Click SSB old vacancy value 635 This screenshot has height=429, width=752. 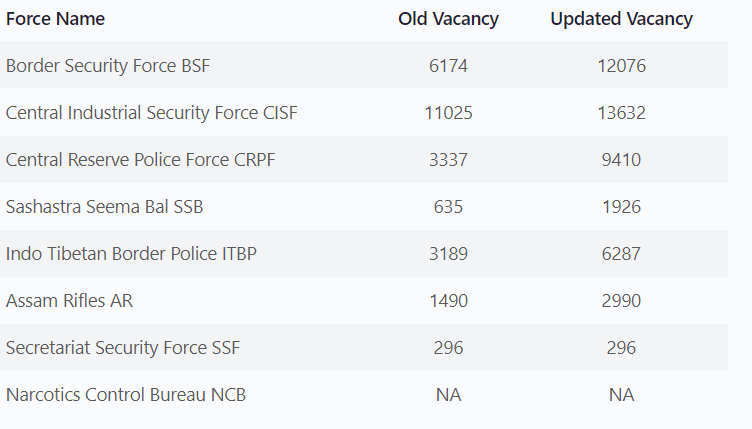[x=448, y=207]
